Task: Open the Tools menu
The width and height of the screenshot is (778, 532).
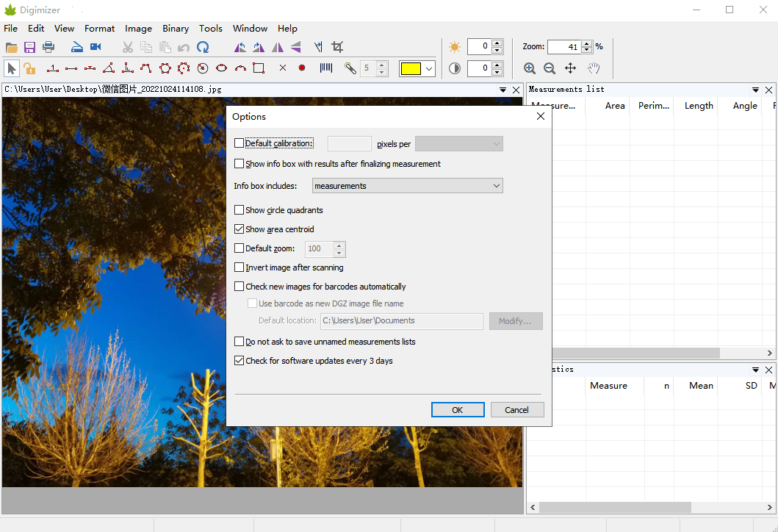Action: (210, 28)
